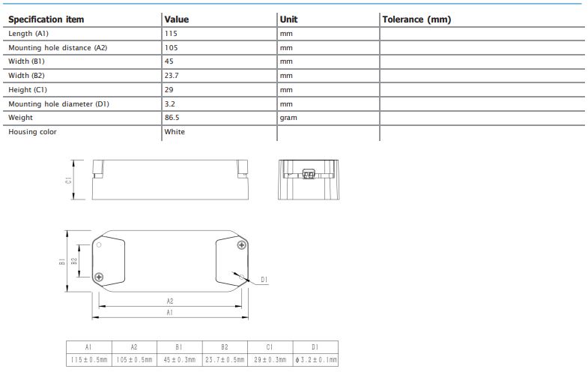Click the "105±0.5mm" tolerance cell
This screenshot has width=588, height=375.
[134, 359]
